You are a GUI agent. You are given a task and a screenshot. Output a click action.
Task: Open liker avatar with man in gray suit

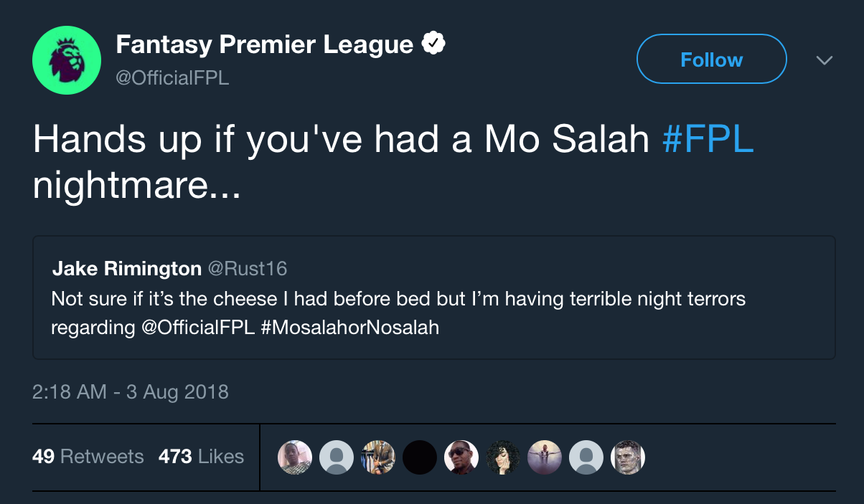click(x=378, y=457)
